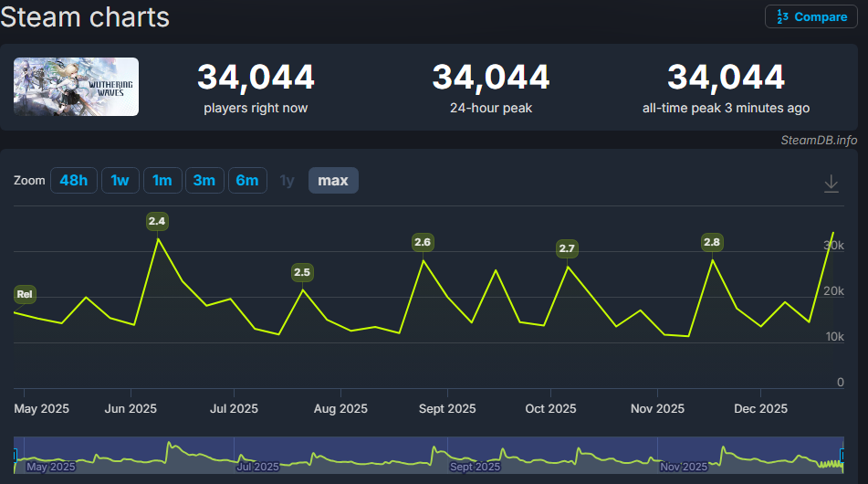Click the right navigator range handle
Image resolution: width=868 pixels, height=484 pixels.
(842, 455)
